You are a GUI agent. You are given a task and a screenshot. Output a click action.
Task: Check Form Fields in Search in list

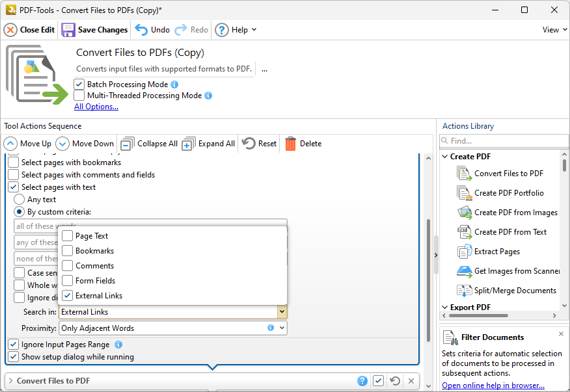coord(67,280)
